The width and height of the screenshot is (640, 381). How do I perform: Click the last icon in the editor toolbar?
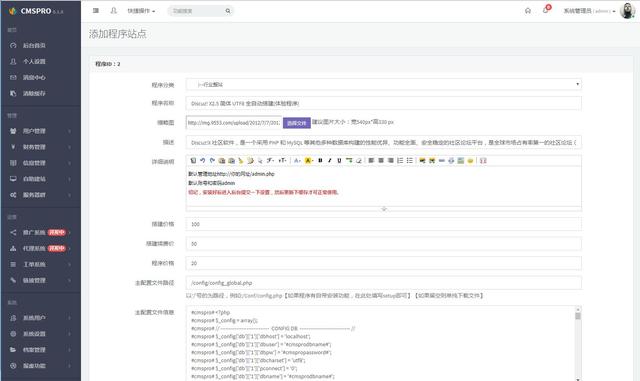coord(483,160)
